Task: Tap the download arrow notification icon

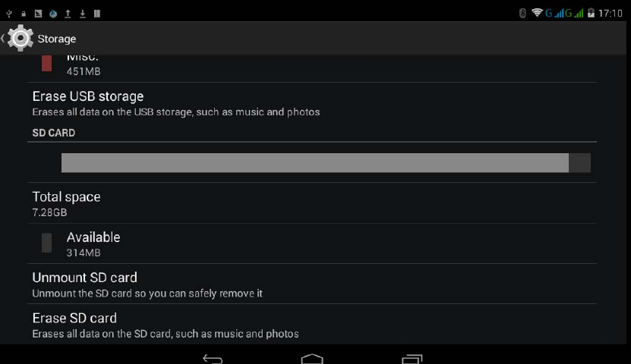Action: (x=83, y=14)
